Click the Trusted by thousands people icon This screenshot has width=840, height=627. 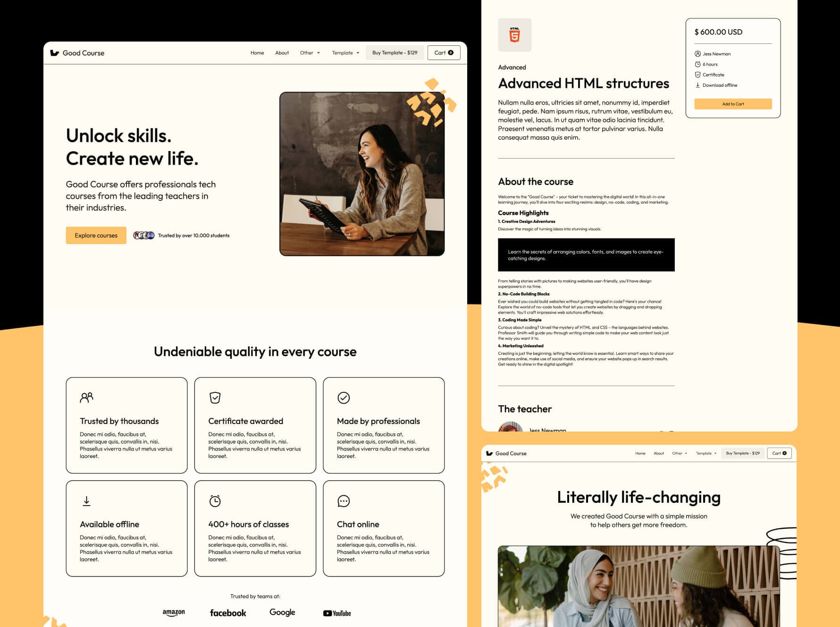(x=86, y=398)
